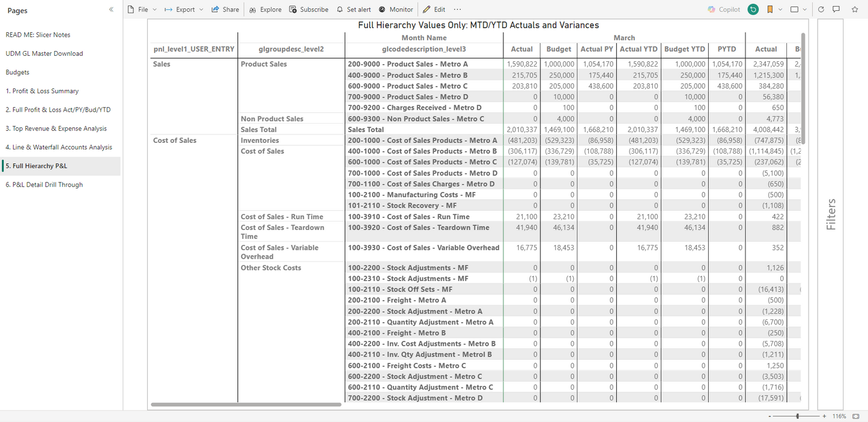Click Set alert bell button
The width and height of the screenshot is (868, 422).
point(354,10)
